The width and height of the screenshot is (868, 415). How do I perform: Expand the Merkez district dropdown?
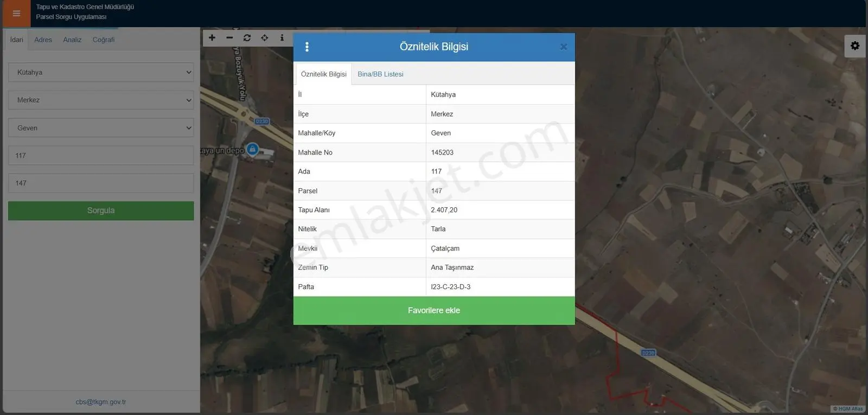[101, 100]
